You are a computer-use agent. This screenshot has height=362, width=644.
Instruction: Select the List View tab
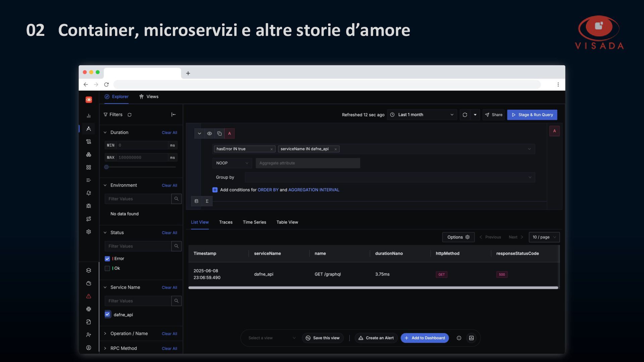200,222
